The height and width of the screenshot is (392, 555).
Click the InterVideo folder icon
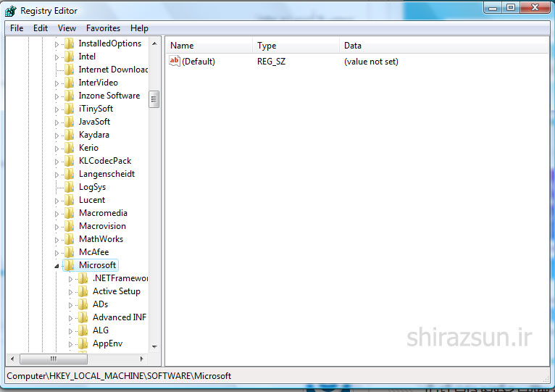click(x=70, y=83)
